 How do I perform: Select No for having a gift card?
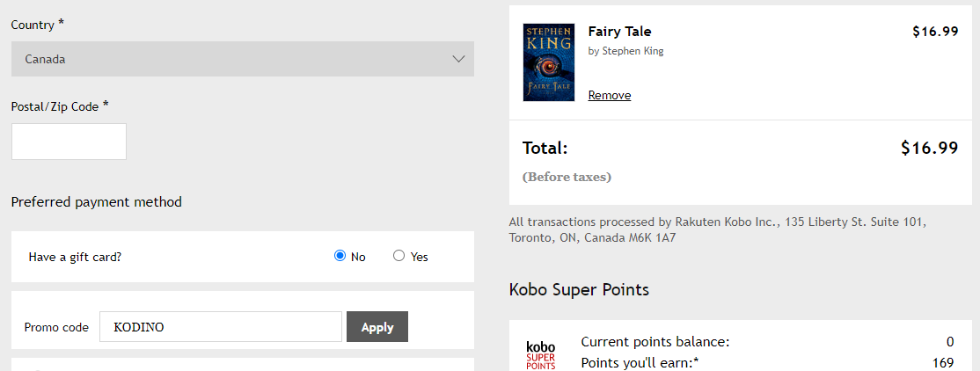point(340,256)
